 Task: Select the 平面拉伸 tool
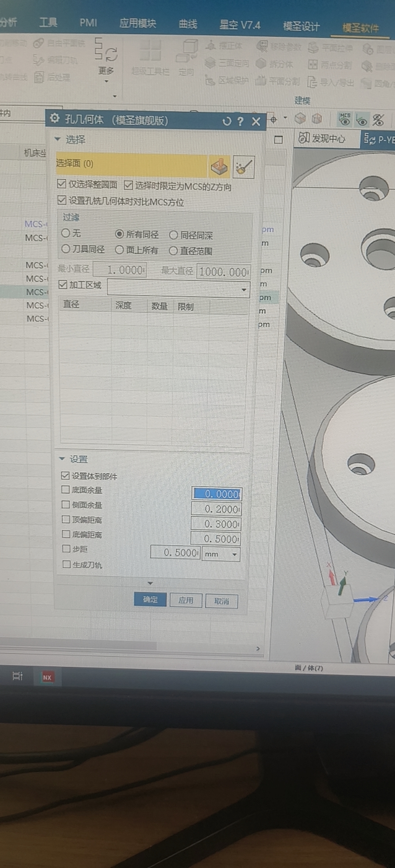331,48
